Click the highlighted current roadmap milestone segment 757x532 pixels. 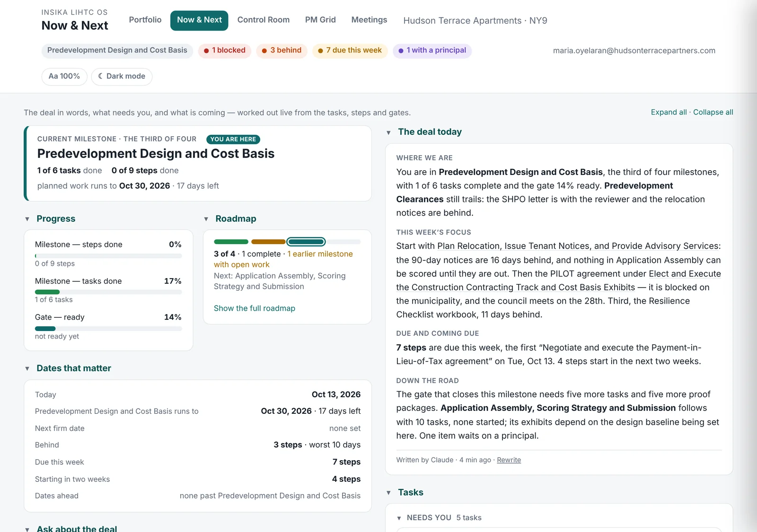(306, 242)
